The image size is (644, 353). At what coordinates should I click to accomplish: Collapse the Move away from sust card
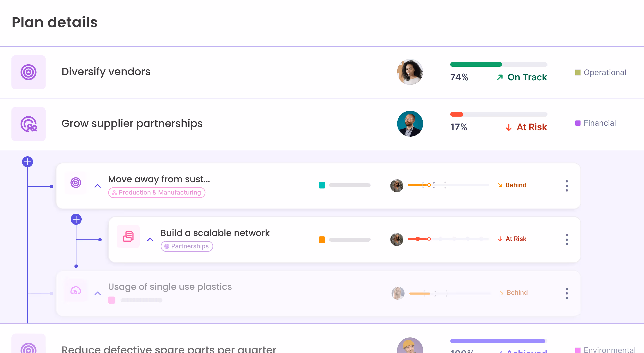[97, 186]
